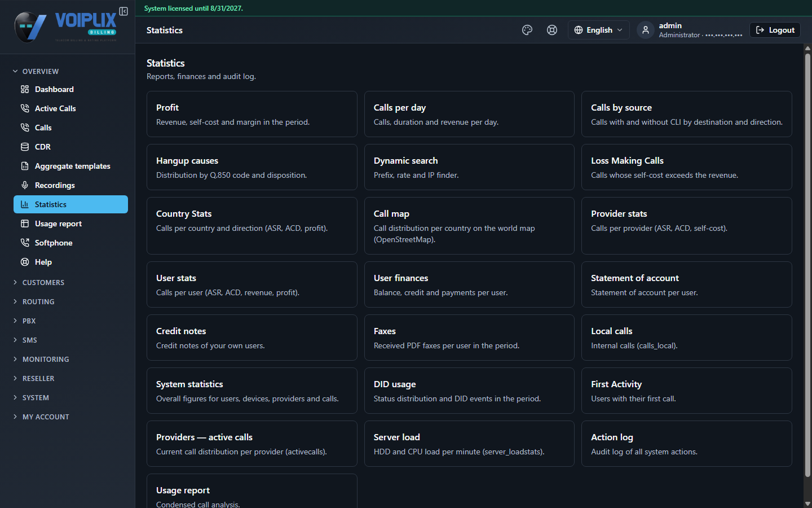
Task: Open the theme palette icon
Action: [527, 30]
